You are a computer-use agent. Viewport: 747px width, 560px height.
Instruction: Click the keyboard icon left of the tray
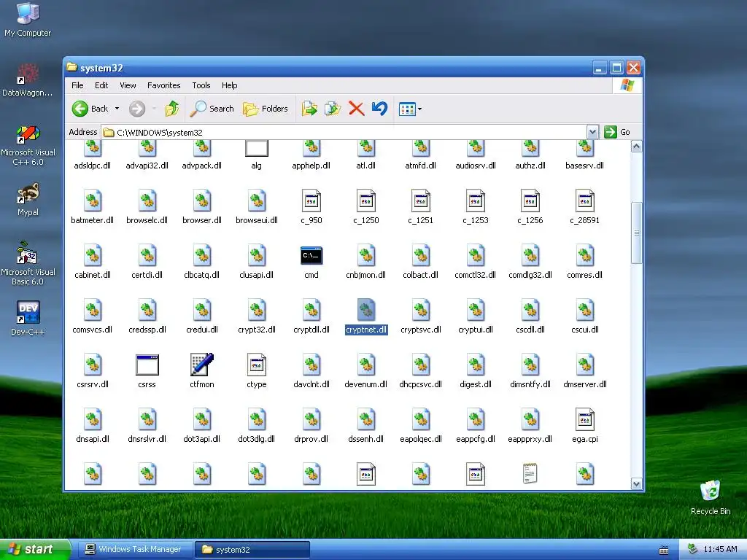point(664,550)
